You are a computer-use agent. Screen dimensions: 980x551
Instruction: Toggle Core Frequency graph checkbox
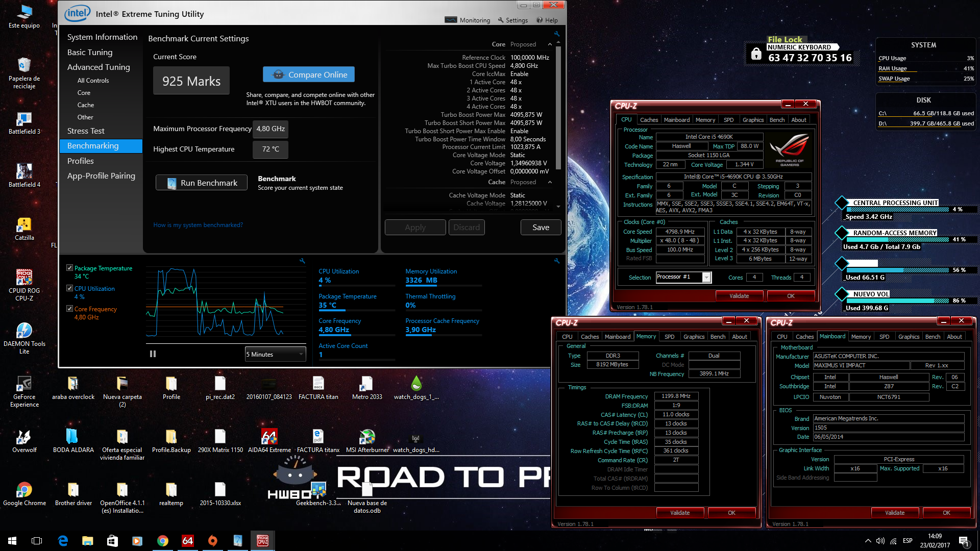point(69,309)
